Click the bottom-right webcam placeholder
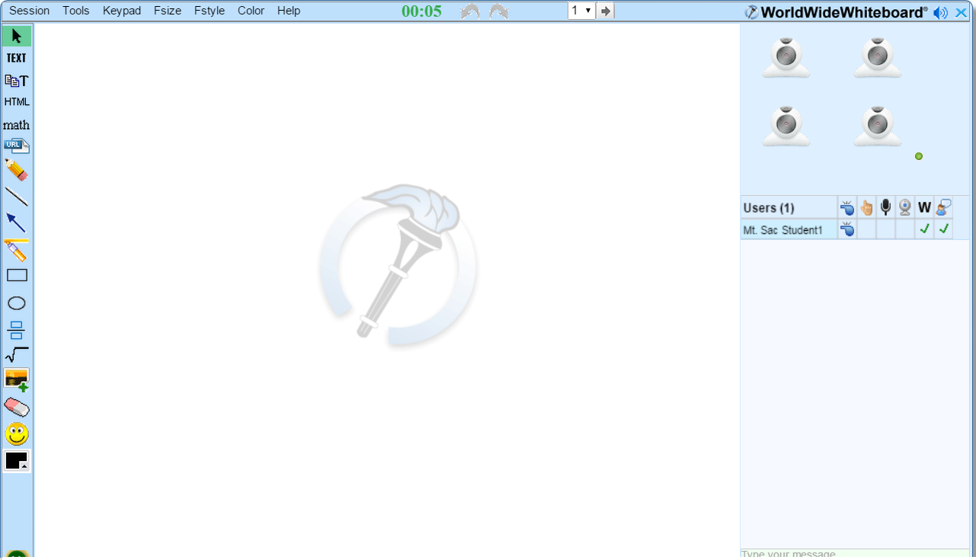The height and width of the screenshot is (560, 976). pyautogui.click(x=878, y=126)
